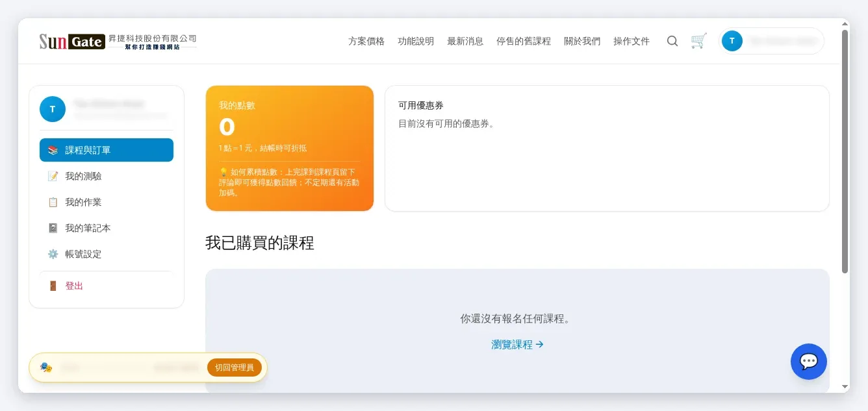Click the points value 0
The image size is (868, 411).
point(227,127)
